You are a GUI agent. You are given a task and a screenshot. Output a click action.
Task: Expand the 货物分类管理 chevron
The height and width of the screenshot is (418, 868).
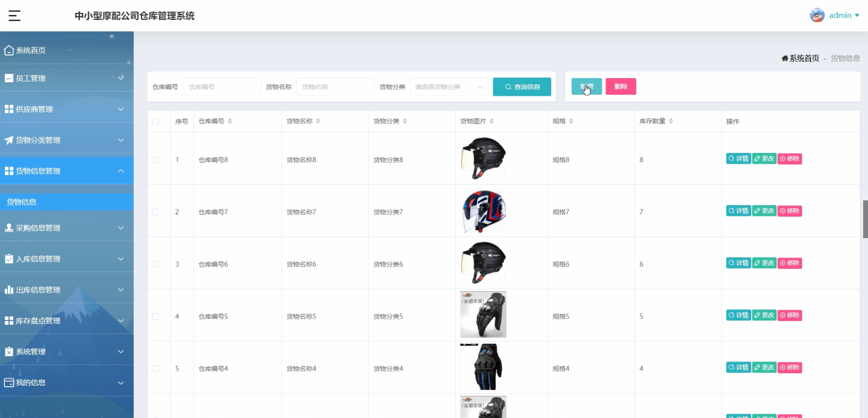pos(121,140)
